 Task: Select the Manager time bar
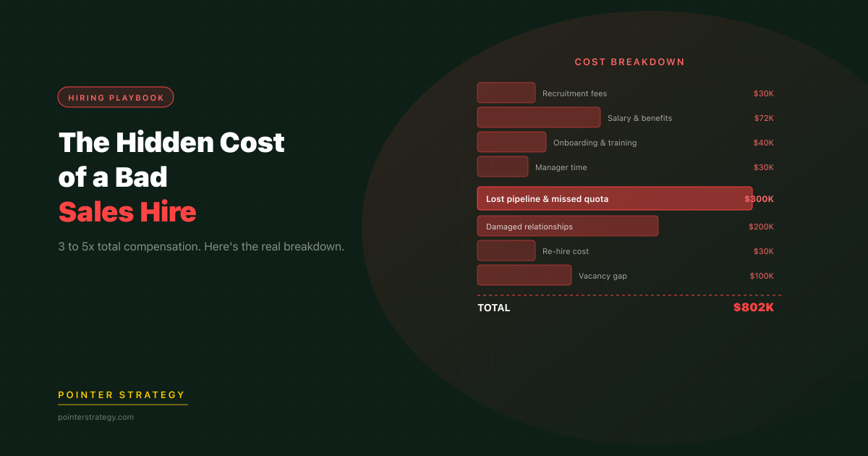pyautogui.click(x=503, y=166)
